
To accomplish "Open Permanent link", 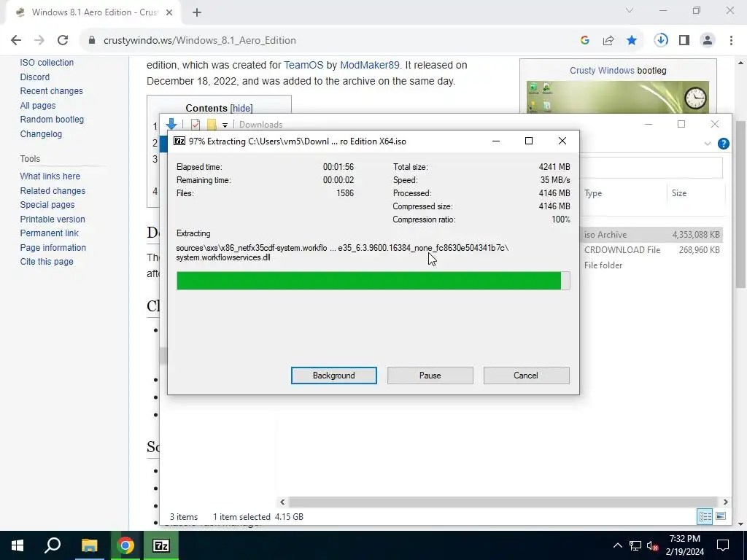I will click(49, 233).
